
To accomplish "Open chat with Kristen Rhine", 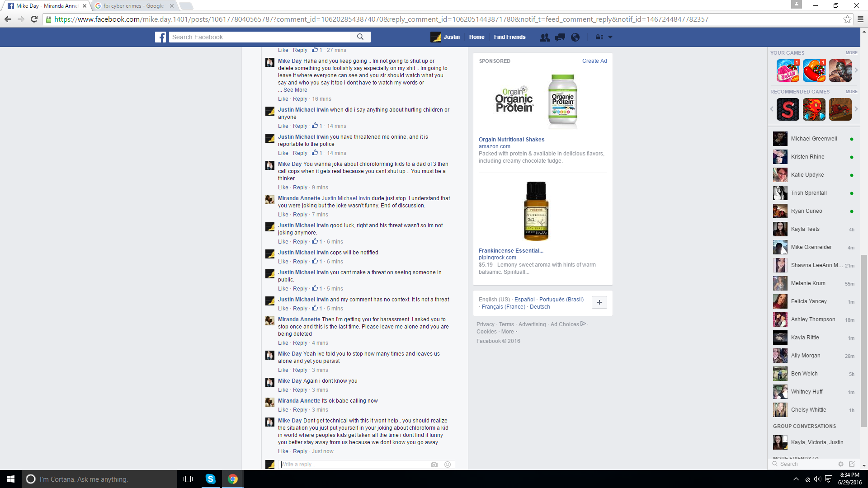I will tap(814, 157).
